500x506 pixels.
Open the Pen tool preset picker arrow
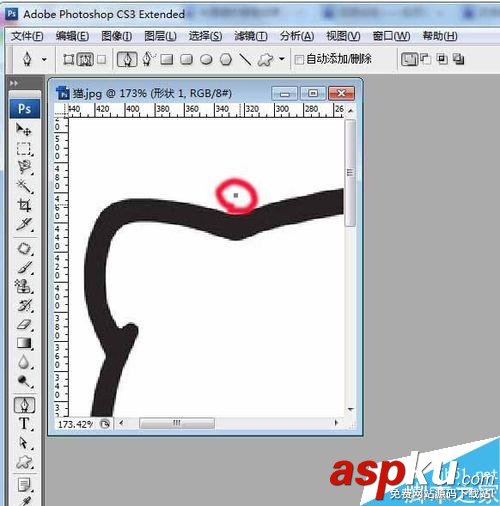coord(44,60)
